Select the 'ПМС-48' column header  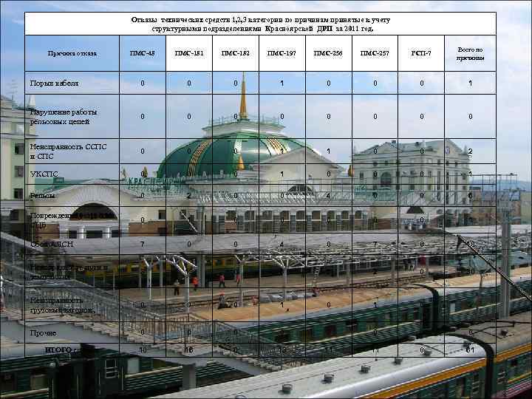point(143,53)
